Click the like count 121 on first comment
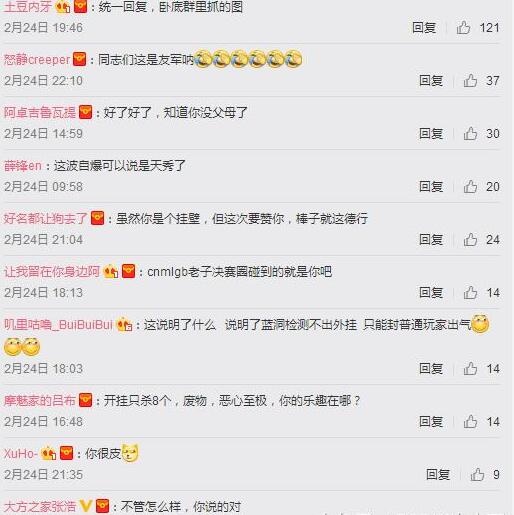 [489, 27]
